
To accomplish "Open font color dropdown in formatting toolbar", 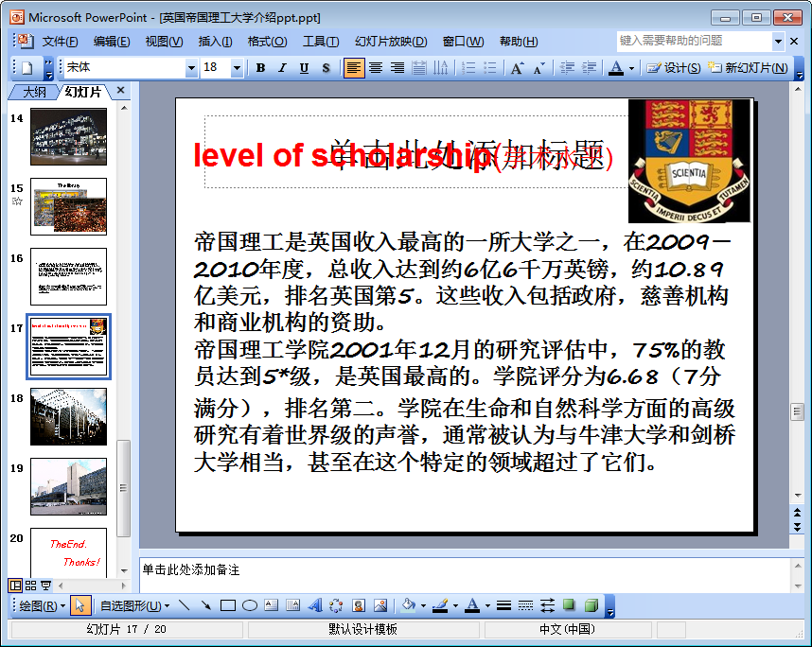I will (631, 68).
